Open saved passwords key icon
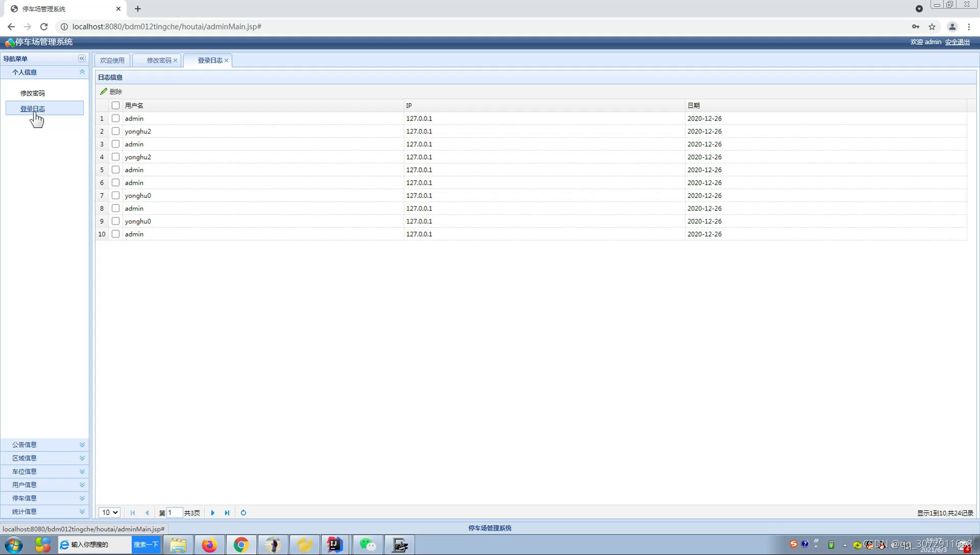This screenshot has width=980, height=555. coord(916,27)
